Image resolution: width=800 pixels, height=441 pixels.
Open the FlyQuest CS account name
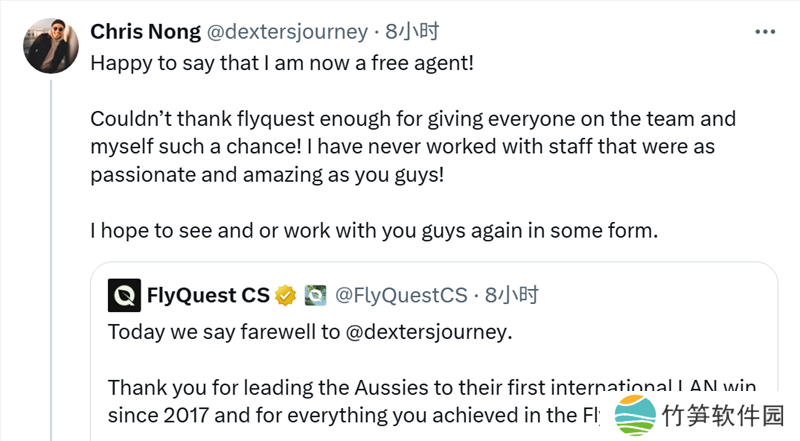(x=208, y=295)
